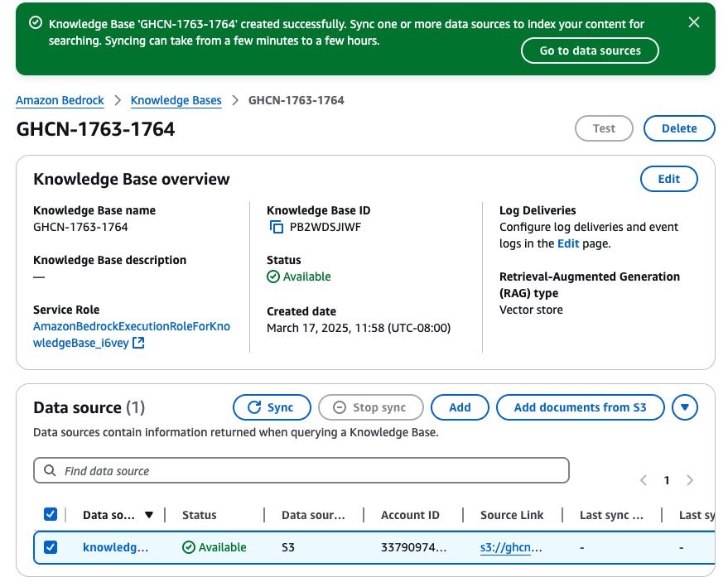Screen dimensions: 728x582
Task: Copy the Knowledge Base ID PB2WDSJIWF
Action: pos(277,227)
